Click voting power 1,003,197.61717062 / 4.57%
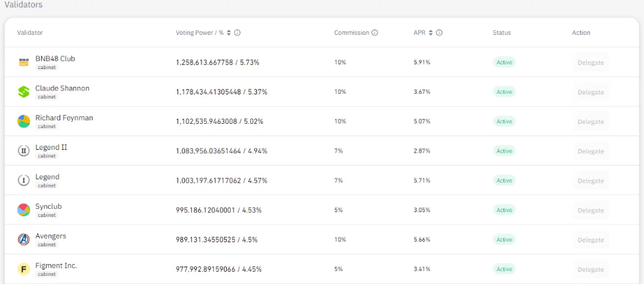 point(221,181)
